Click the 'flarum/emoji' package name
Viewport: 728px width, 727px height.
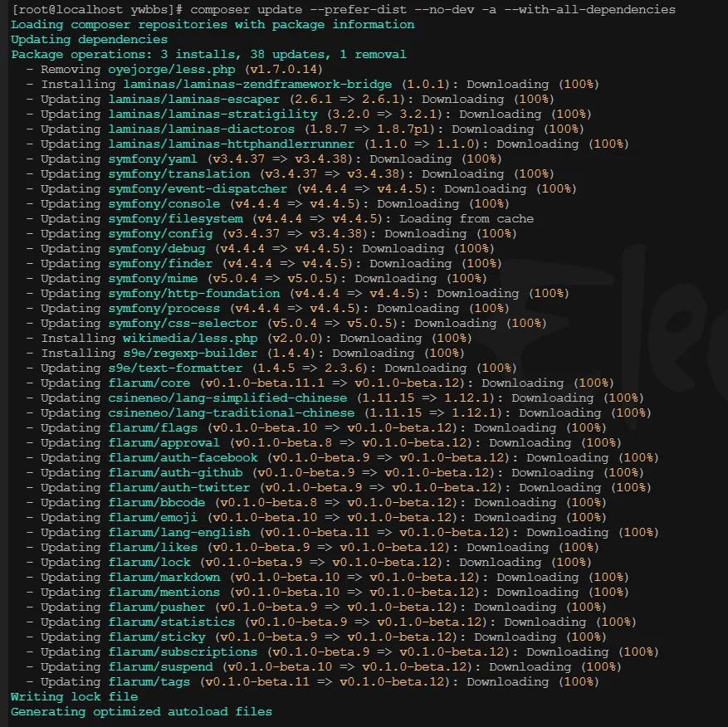(153, 517)
